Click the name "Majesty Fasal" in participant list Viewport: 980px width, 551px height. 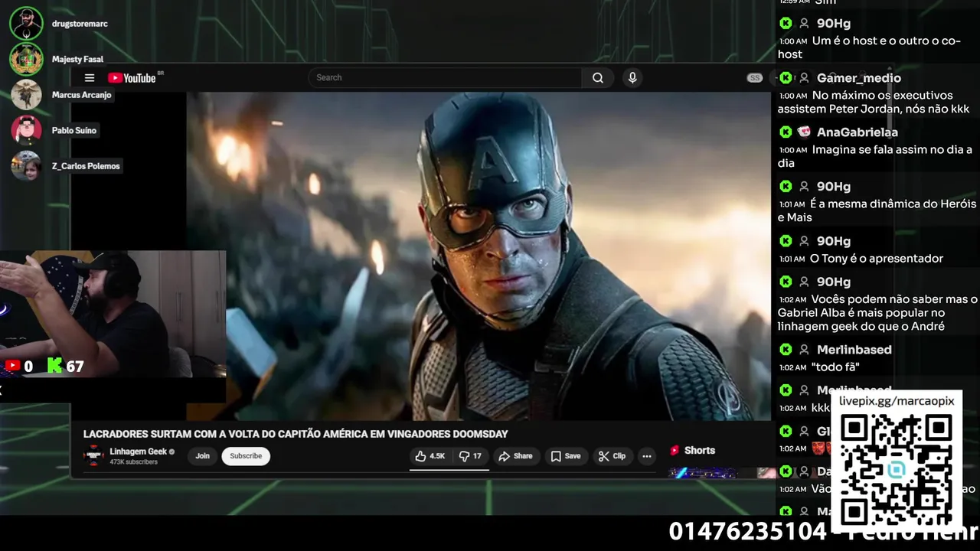[77, 59]
